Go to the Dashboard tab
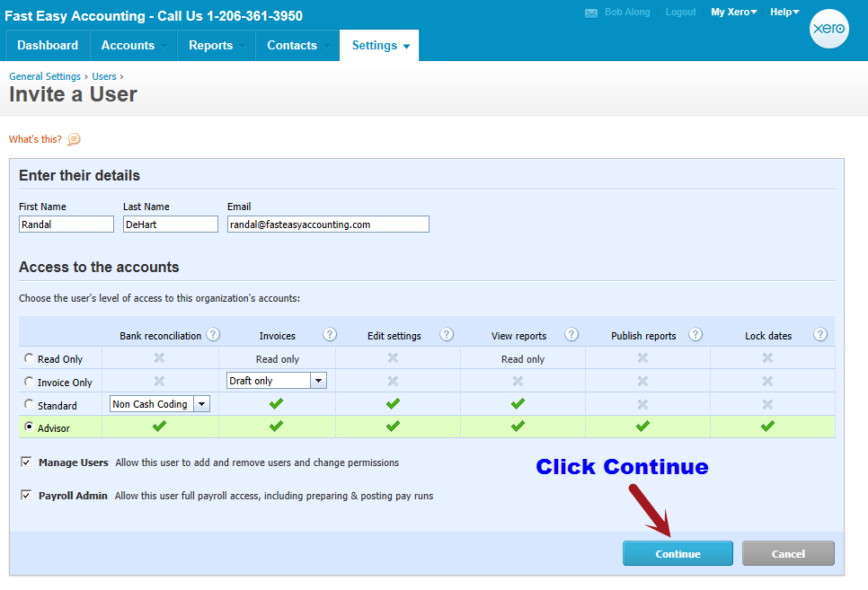 (x=48, y=46)
